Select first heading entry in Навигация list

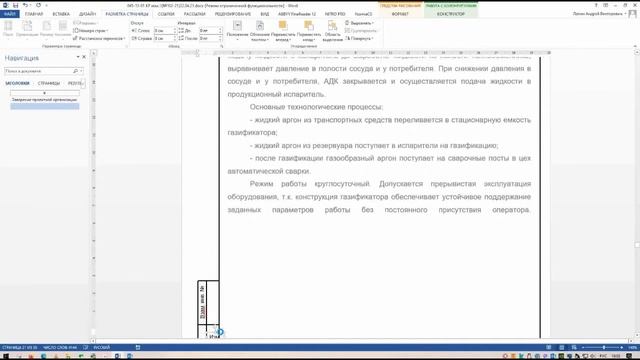pos(44,100)
